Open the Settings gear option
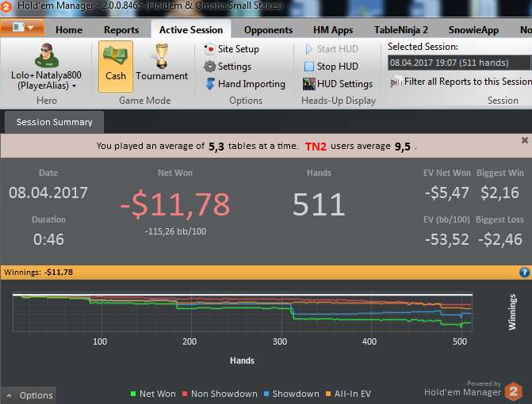The width and height of the screenshot is (532, 404). click(228, 67)
